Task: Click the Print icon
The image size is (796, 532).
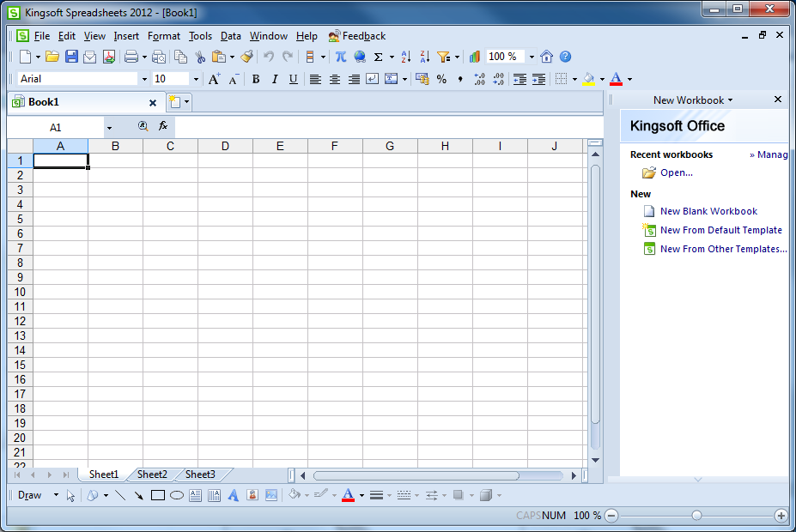Action: pos(131,57)
